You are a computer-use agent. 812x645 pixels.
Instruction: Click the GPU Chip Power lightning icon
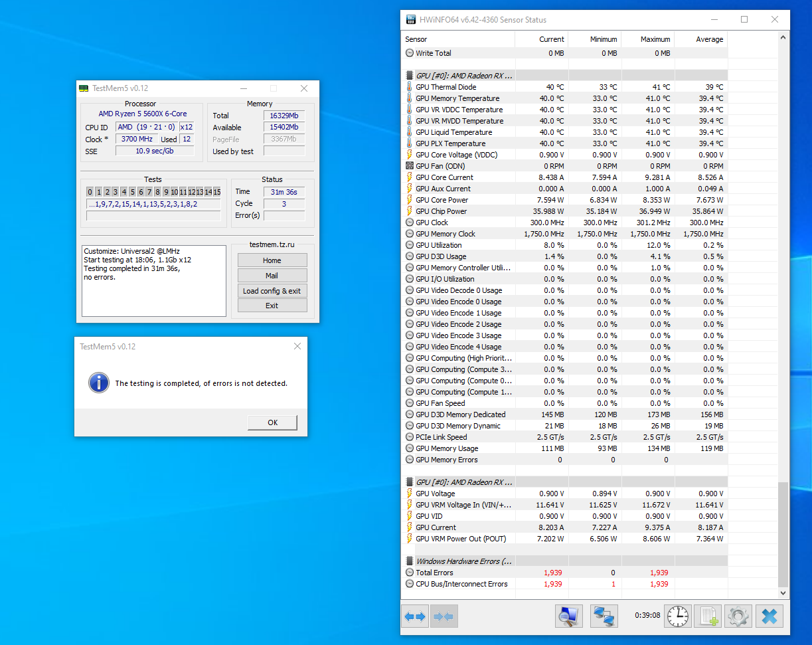click(x=409, y=211)
